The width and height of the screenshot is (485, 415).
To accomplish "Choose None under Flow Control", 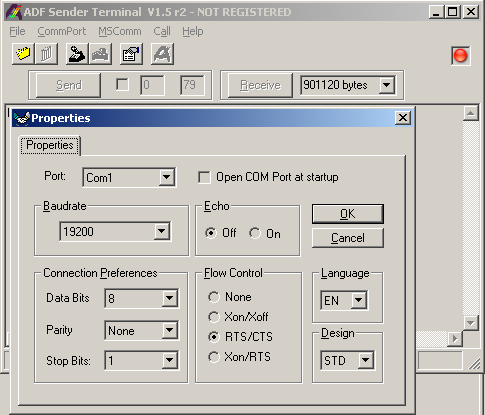I will [214, 297].
